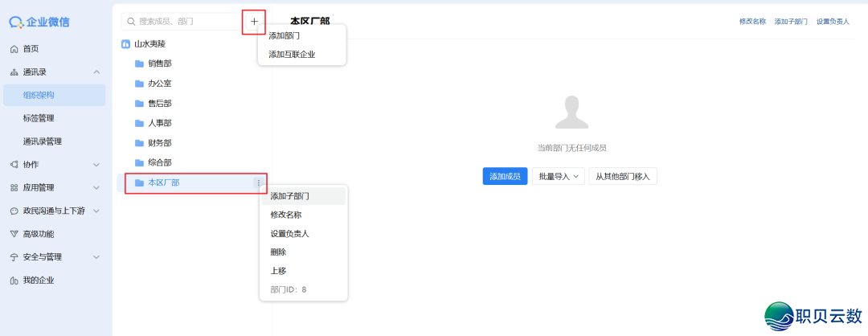Choose 添加子部门 from the context menu
Image resolution: width=868 pixels, height=336 pixels.
(290, 196)
